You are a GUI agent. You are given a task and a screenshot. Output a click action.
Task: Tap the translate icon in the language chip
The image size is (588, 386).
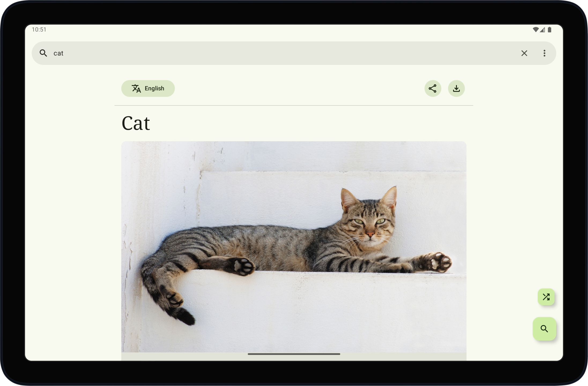point(136,88)
